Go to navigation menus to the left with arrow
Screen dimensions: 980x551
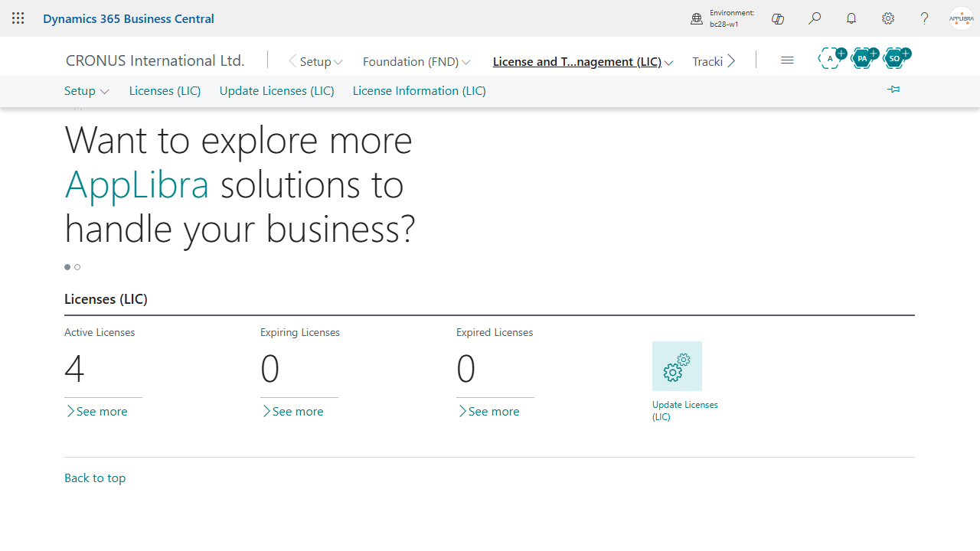click(x=292, y=61)
